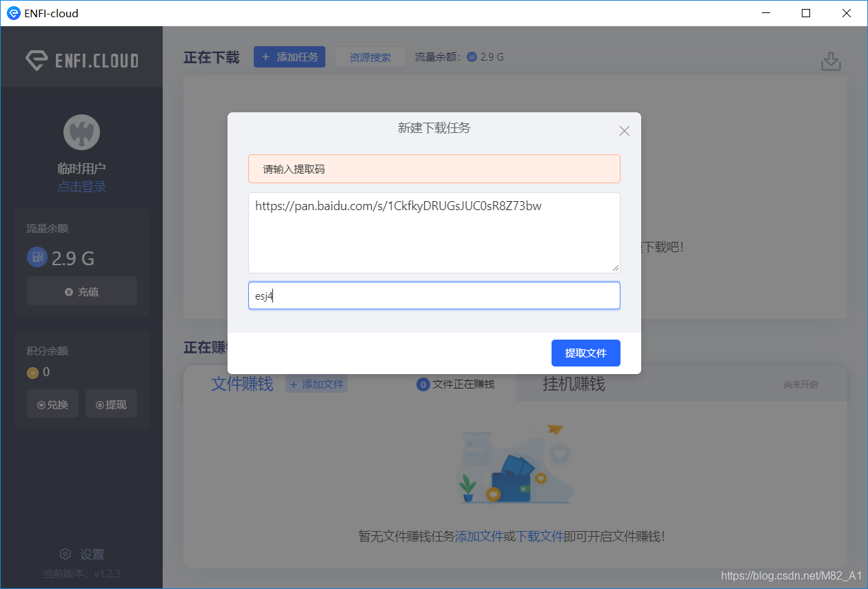
Task: Click the 兑换 exchange button
Action: pos(52,404)
